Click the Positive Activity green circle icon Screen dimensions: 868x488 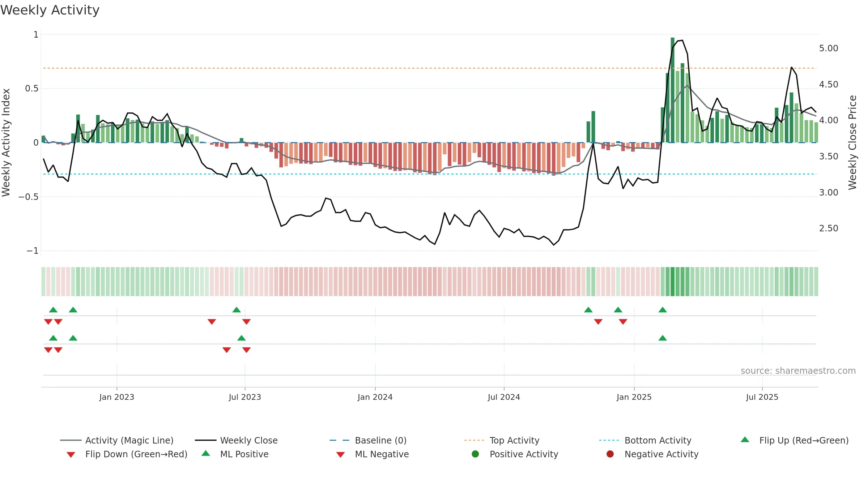point(475,454)
